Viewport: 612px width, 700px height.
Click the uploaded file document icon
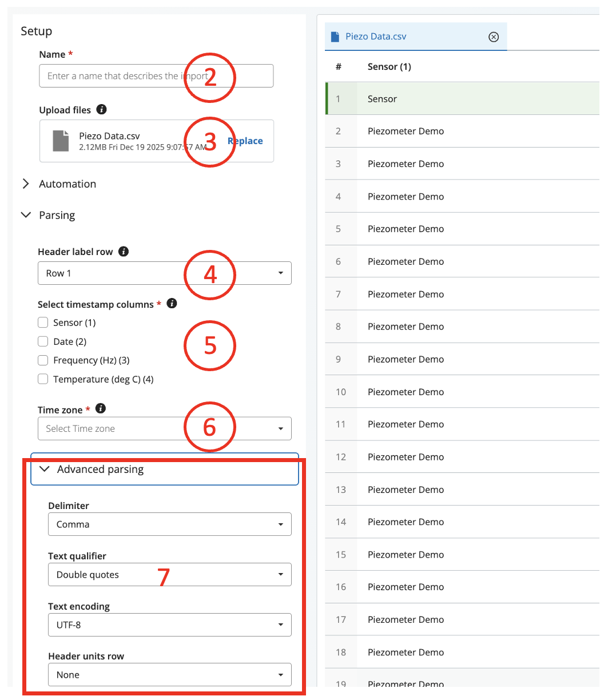[x=61, y=141]
